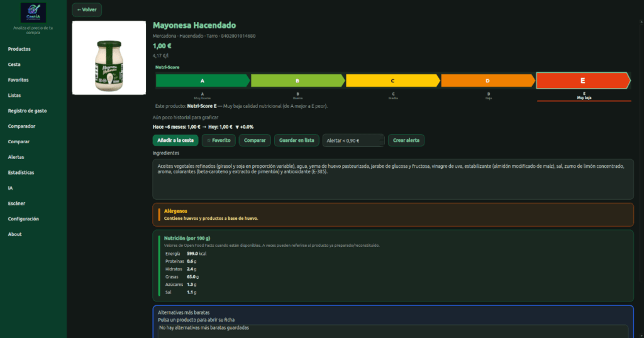Open the Cesta section
Image resolution: width=644 pixels, height=338 pixels.
14,65
